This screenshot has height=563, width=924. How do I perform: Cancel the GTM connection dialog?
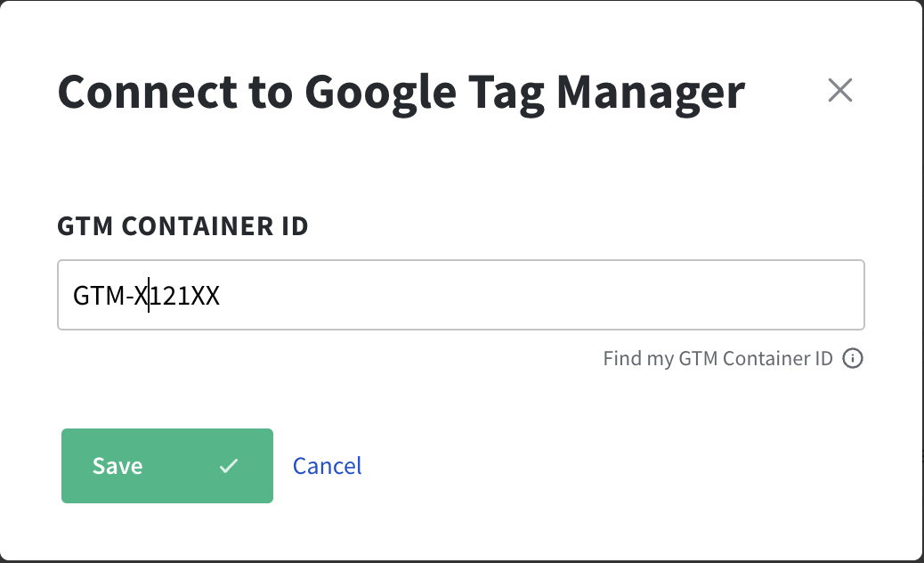pos(327,466)
